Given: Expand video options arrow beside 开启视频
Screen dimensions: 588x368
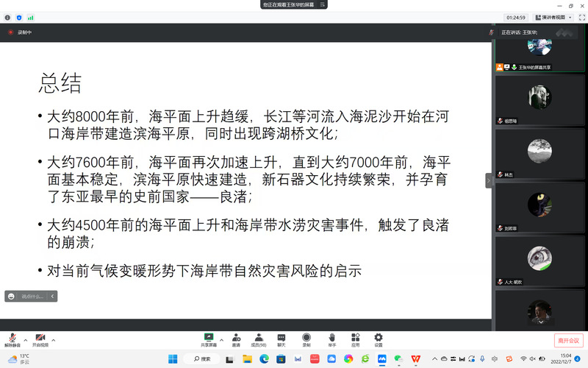Looking at the screenshot, I should 54,340.
